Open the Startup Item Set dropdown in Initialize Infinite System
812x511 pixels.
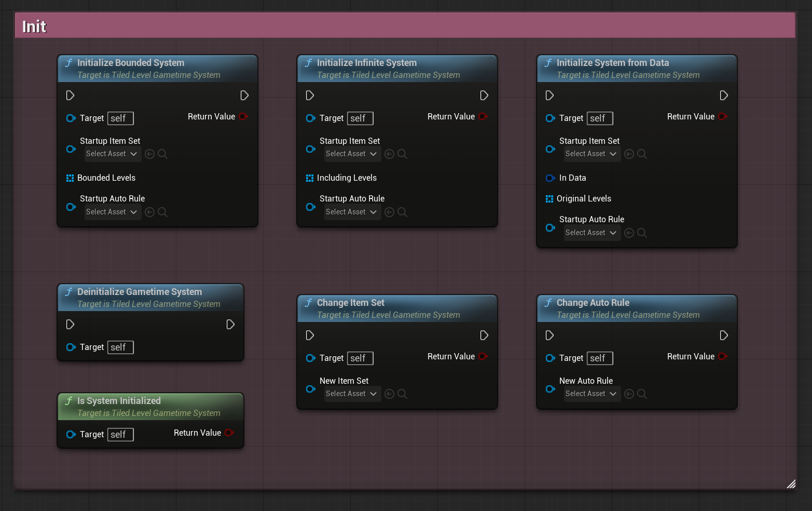pos(352,154)
